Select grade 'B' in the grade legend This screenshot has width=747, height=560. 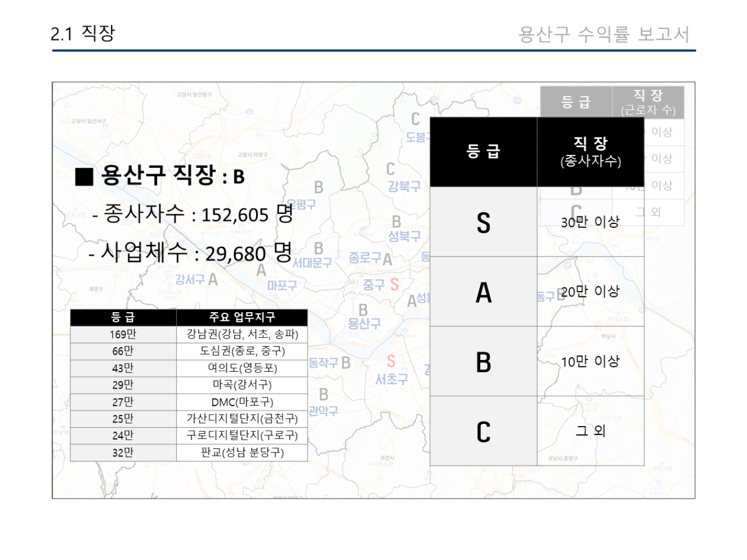click(x=484, y=361)
